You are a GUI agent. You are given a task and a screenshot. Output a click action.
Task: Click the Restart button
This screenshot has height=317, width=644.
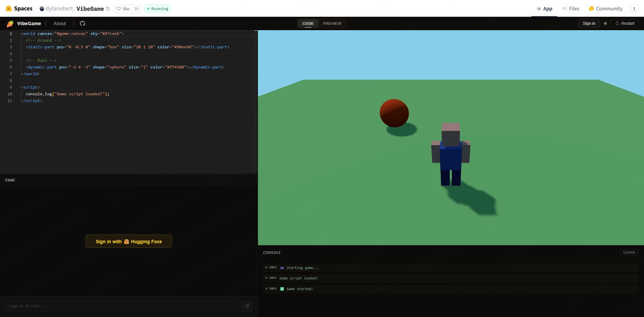click(625, 23)
